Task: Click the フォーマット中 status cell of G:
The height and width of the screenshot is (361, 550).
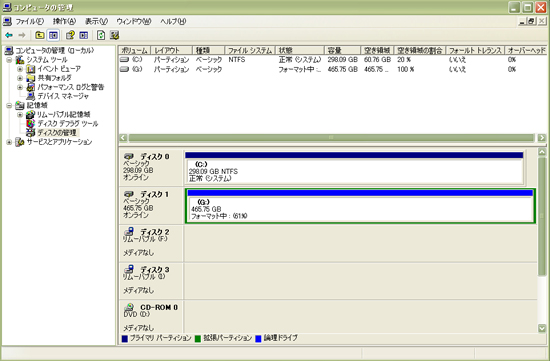Action: pyautogui.click(x=300, y=69)
